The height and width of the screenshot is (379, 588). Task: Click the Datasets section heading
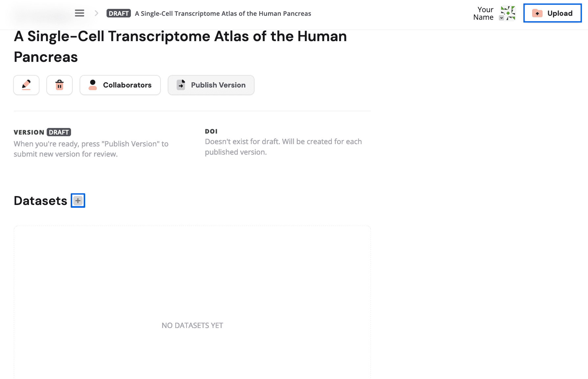coord(40,200)
